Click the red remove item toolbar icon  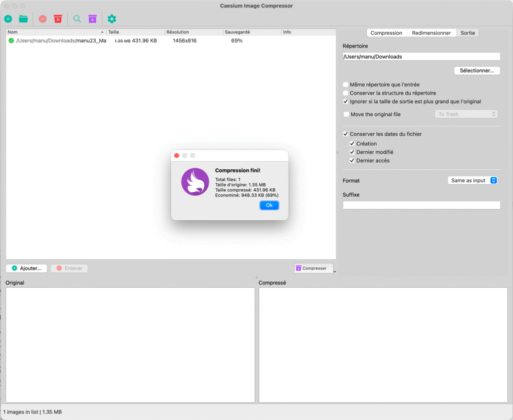point(43,19)
